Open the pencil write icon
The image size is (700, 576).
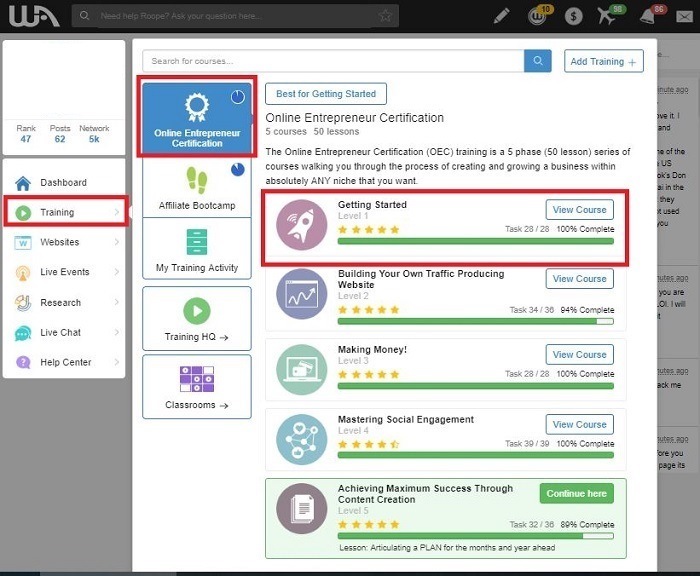(x=501, y=16)
